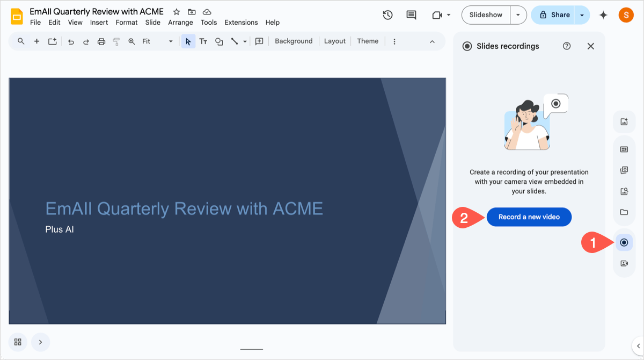Move presentation to folder icon
Image resolution: width=644 pixels, height=360 pixels.
(192, 12)
